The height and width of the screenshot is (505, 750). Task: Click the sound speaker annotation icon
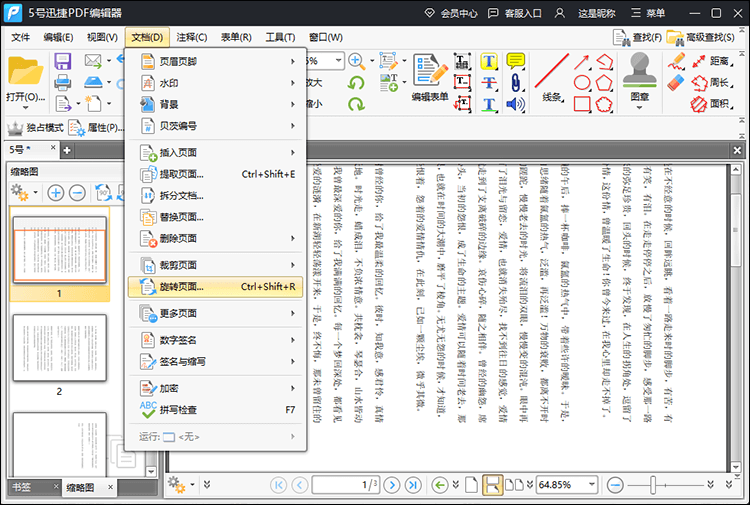pyautogui.click(x=515, y=104)
